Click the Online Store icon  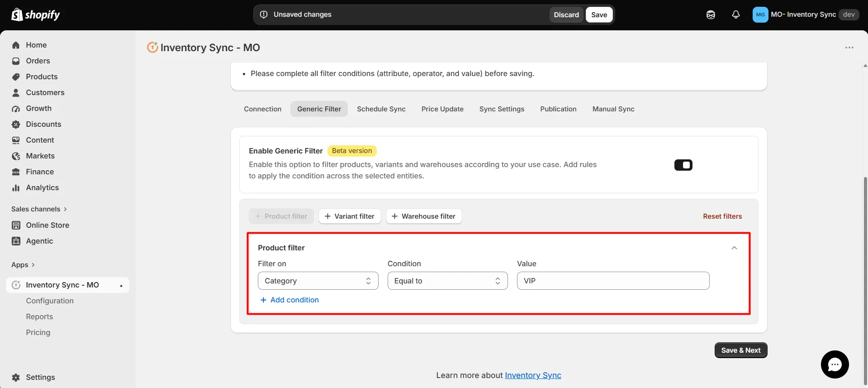click(16, 225)
